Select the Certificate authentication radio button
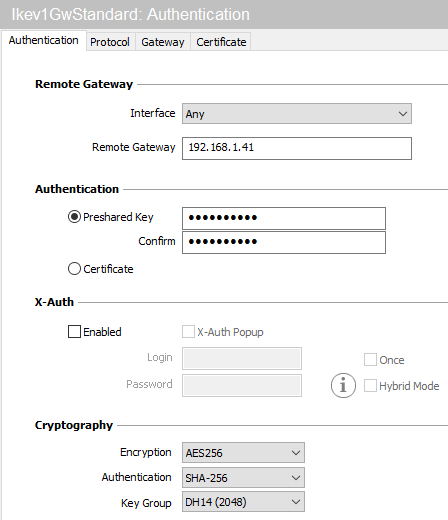 click(74, 269)
